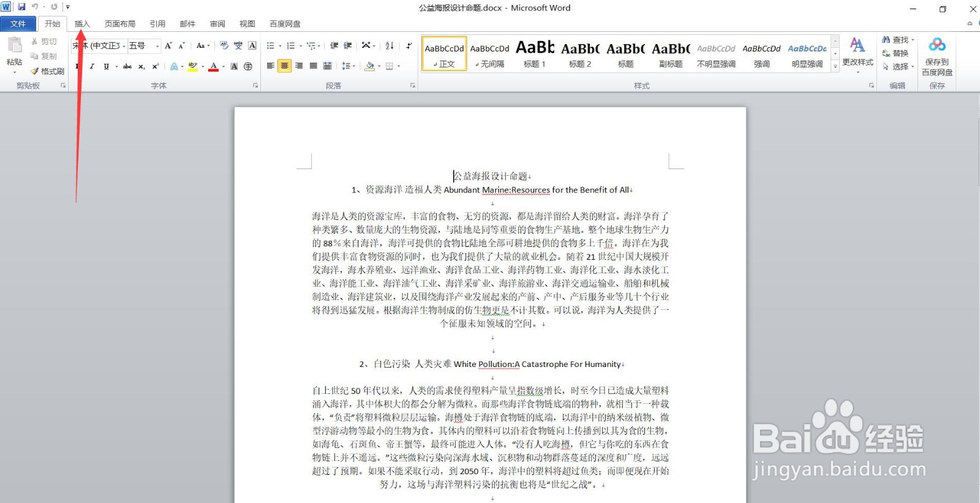Open the Line Spacing dropdown
Viewport: 980px width, 503px height.
348,66
